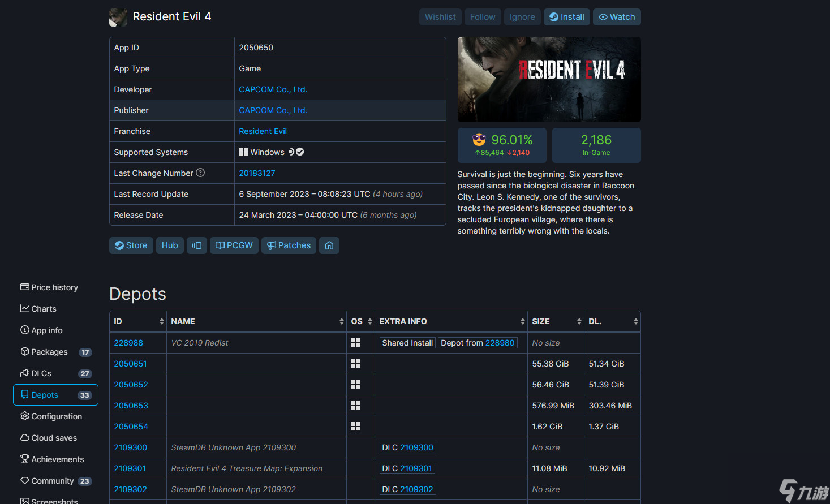Open the Steam Store button
Screen dimensions: 830x504
pos(131,245)
